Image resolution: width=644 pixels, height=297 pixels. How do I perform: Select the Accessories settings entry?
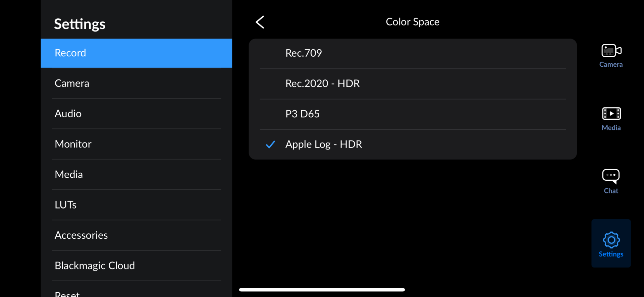136,235
